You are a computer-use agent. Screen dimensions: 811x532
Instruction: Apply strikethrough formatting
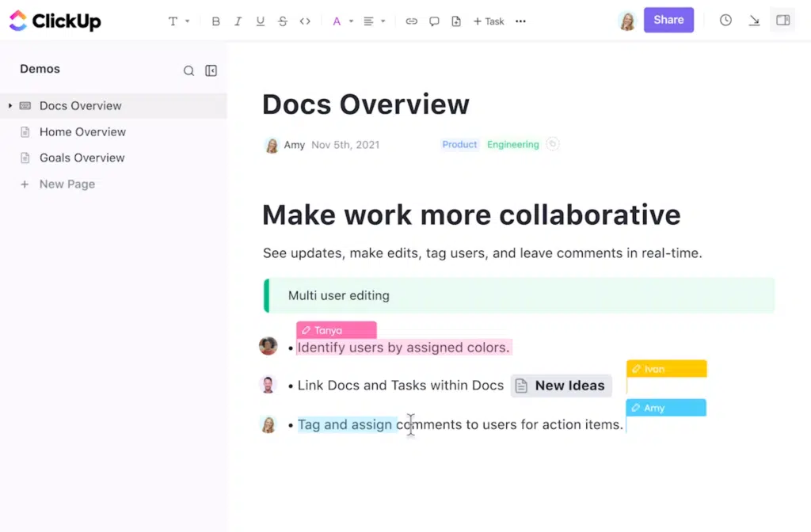tap(283, 21)
